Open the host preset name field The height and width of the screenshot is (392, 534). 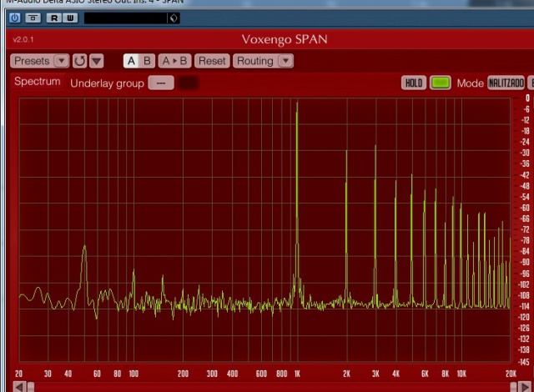pyautogui.click(x=125, y=18)
